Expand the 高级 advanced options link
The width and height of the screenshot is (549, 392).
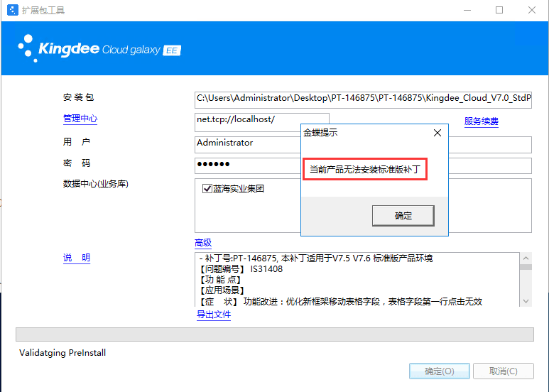pos(203,243)
